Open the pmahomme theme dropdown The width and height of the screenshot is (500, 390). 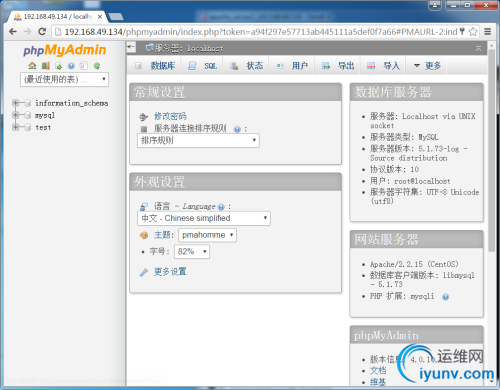(x=207, y=235)
